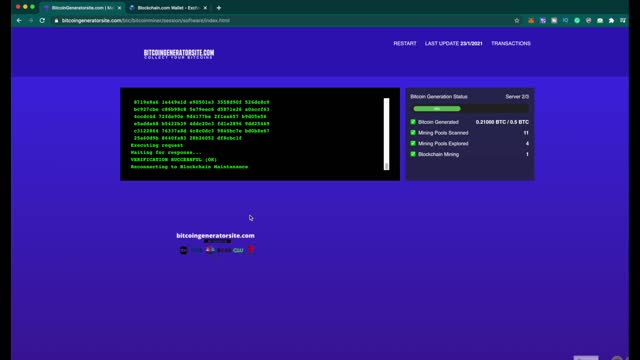The image size is (640, 360).
Task: Switch to the Blockchain.com Wallet tab
Action: click(x=168, y=8)
